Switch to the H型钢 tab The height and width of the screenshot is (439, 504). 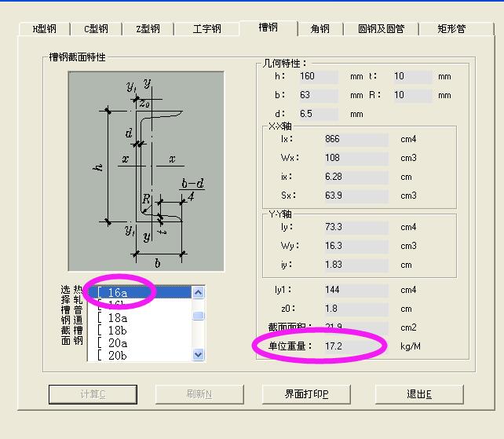(45, 29)
